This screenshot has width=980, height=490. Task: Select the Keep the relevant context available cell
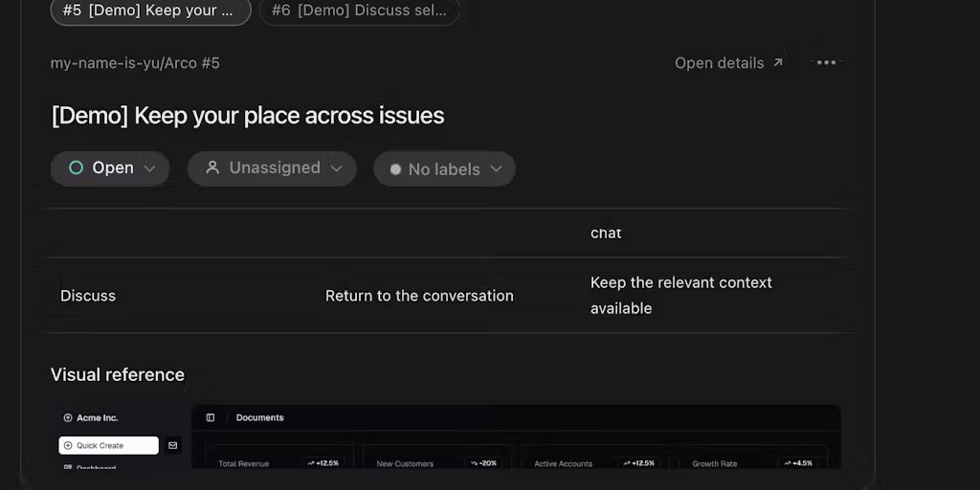(681, 295)
